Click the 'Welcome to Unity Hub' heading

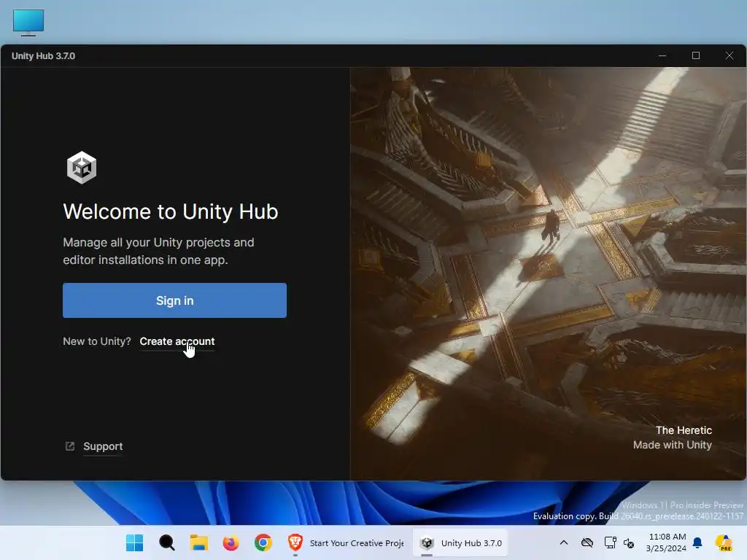coord(171,211)
